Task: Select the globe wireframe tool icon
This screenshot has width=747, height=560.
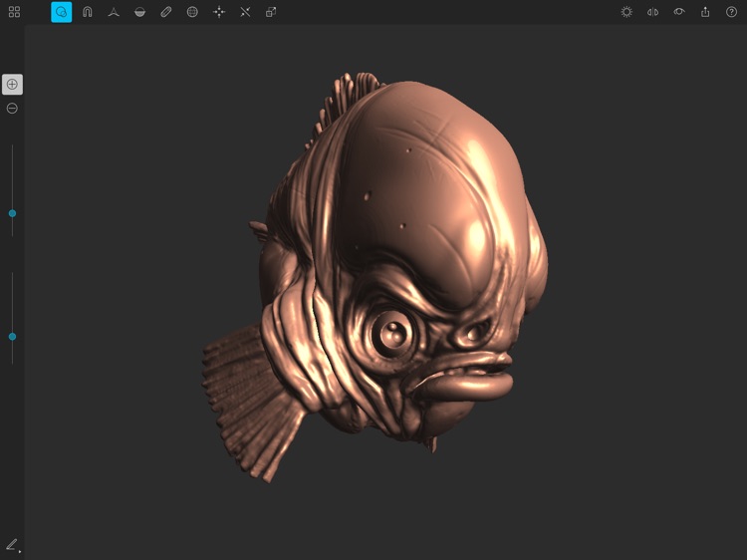Action: tap(192, 12)
